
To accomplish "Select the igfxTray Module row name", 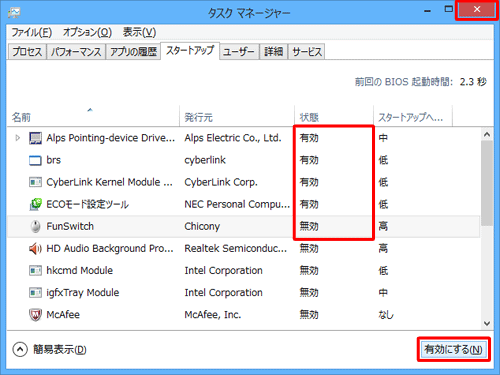I will click(x=83, y=293).
